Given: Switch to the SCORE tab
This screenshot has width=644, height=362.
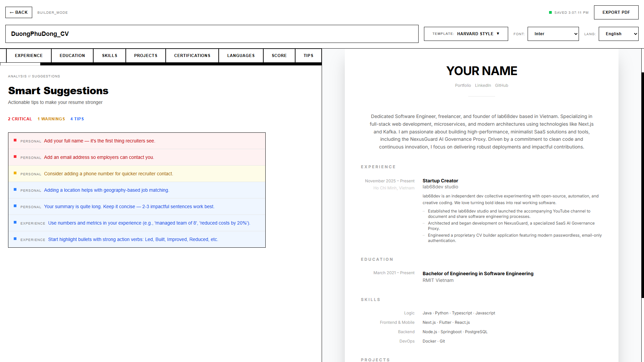Looking at the screenshot, I should [x=279, y=55].
